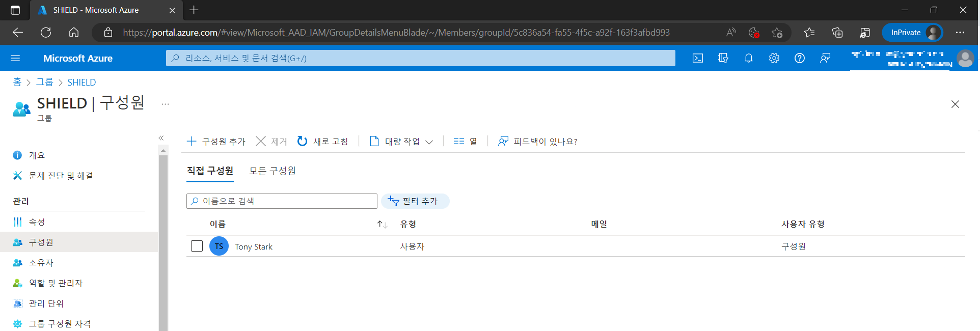Screen dimensions: 980x331
Task: Open a new browser tab
Action: pos(194,10)
